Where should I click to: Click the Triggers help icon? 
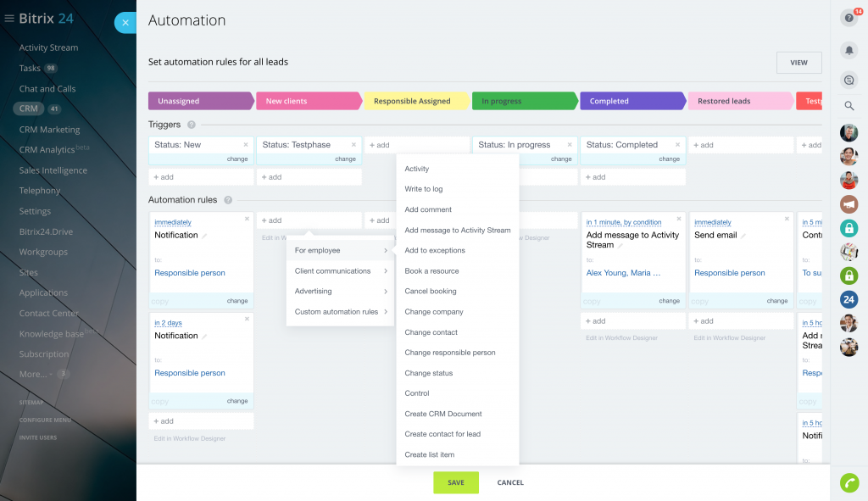click(192, 125)
